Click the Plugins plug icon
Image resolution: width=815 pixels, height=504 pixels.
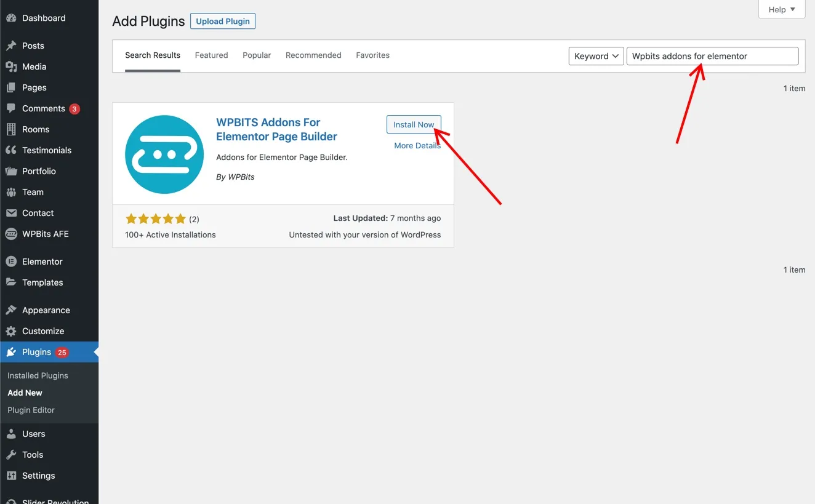point(11,352)
